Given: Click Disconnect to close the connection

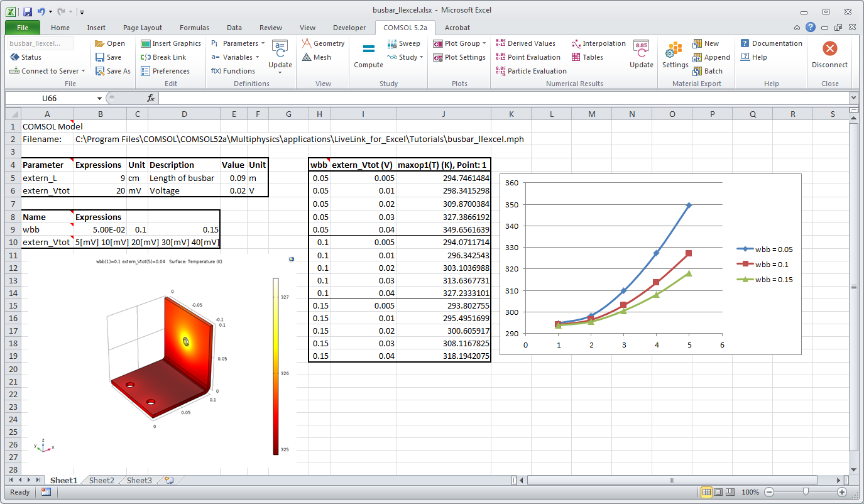Looking at the screenshot, I should click(x=829, y=55).
